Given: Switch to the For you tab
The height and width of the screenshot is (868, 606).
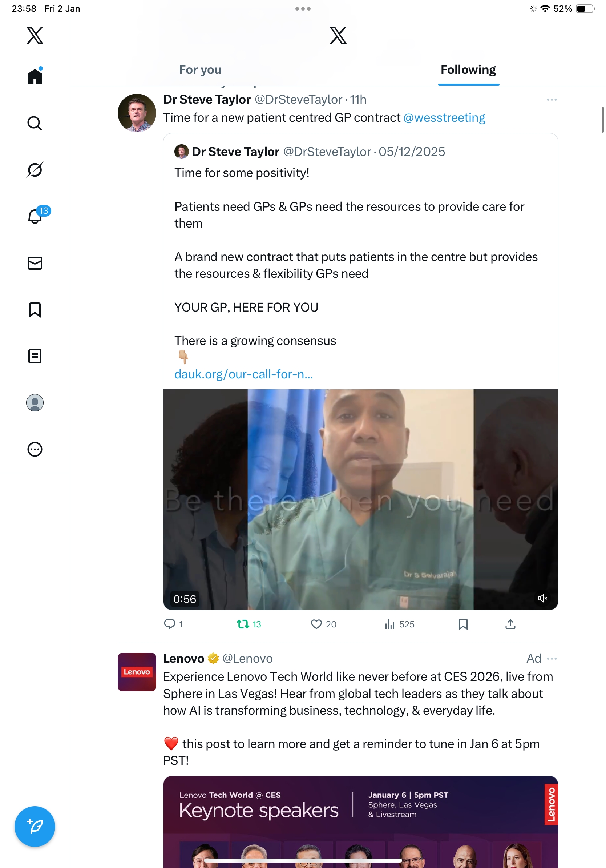Looking at the screenshot, I should point(200,70).
